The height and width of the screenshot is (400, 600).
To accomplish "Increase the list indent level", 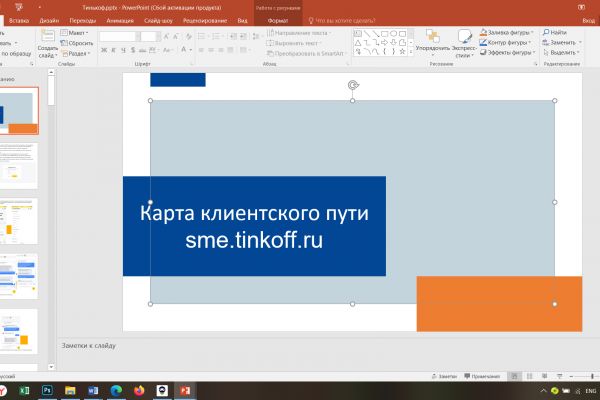I will [x=243, y=36].
